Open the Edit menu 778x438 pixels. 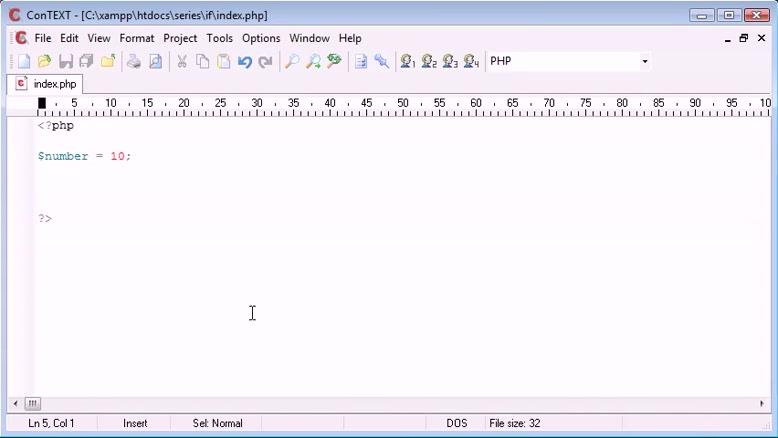click(69, 38)
